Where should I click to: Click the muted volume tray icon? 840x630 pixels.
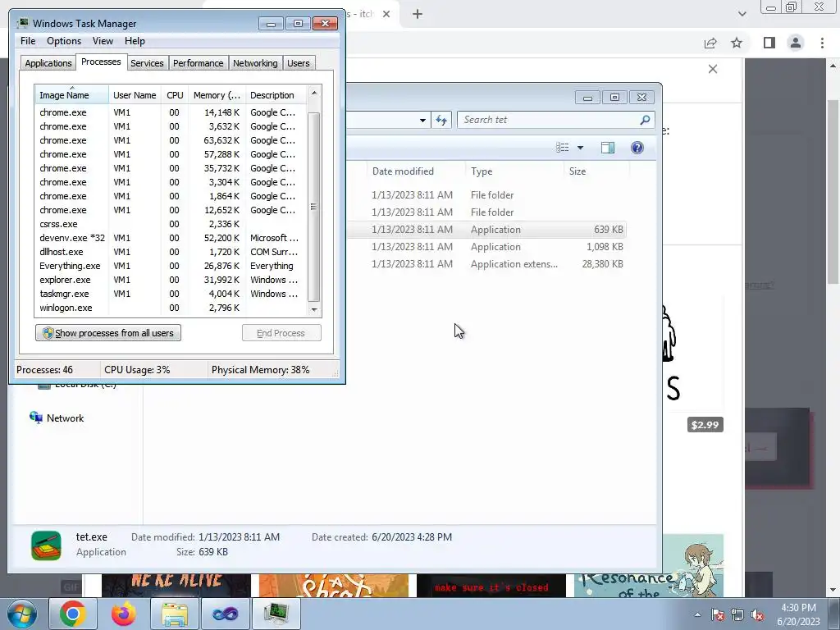(x=757, y=614)
